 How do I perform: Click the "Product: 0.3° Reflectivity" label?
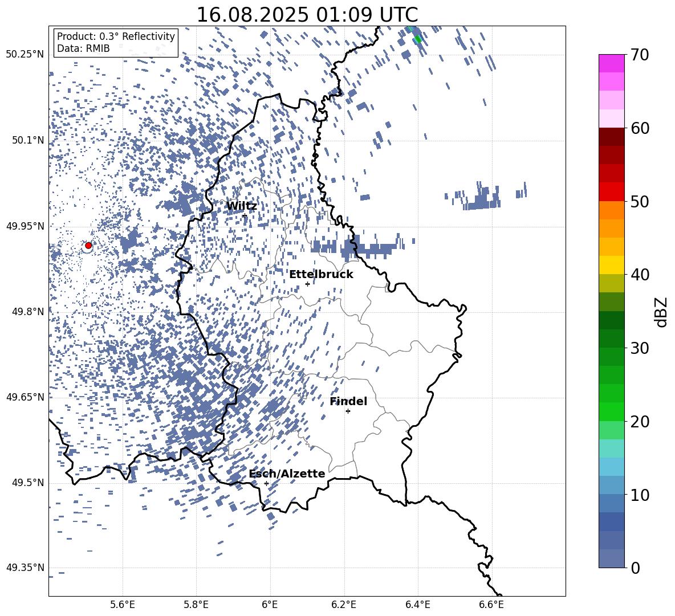pos(116,36)
